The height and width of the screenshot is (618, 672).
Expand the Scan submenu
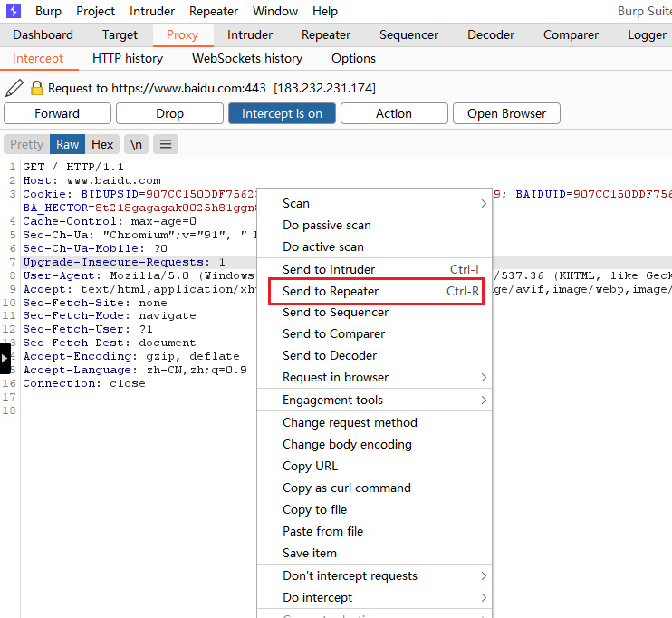375,203
